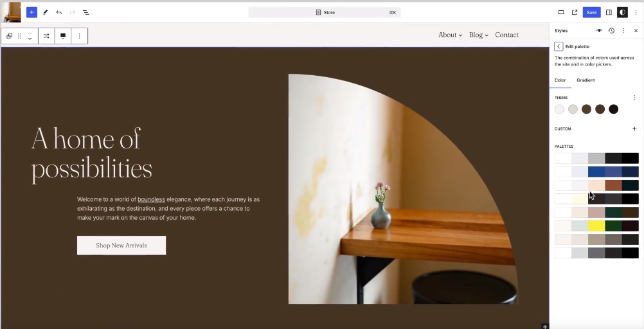Viewport: 644px width, 329px height.
Task: Click the Welcome paragraph text
Action: 168,208
